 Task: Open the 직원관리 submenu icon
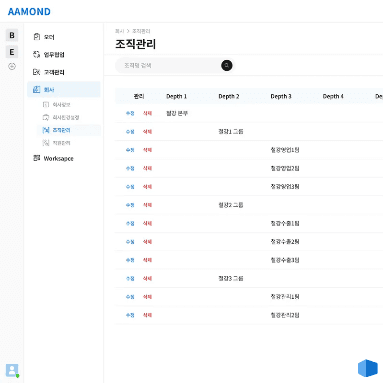click(x=46, y=143)
